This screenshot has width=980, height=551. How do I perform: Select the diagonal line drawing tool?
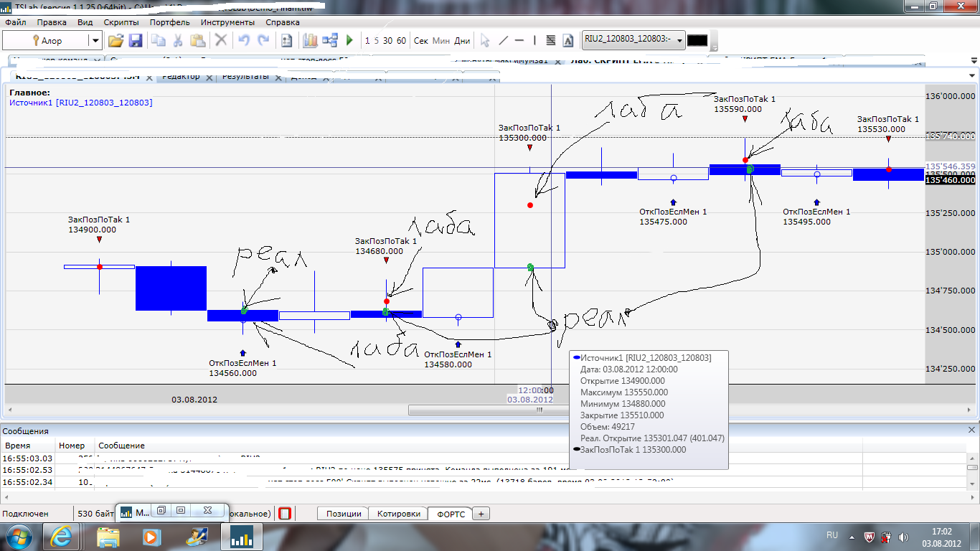click(x=503, y=40)
